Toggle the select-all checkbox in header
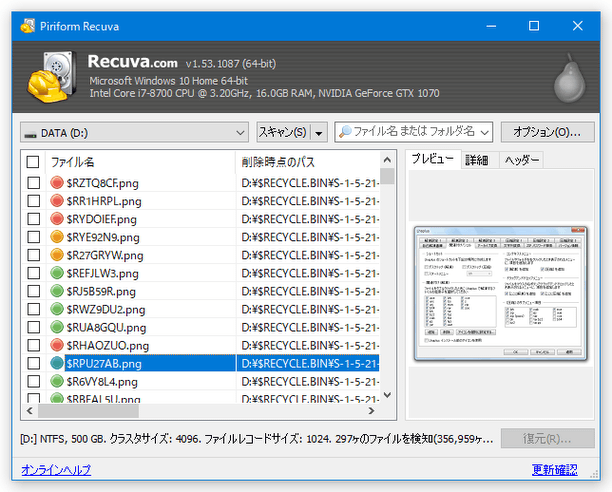Screen dimensions: 612x492 33,162
